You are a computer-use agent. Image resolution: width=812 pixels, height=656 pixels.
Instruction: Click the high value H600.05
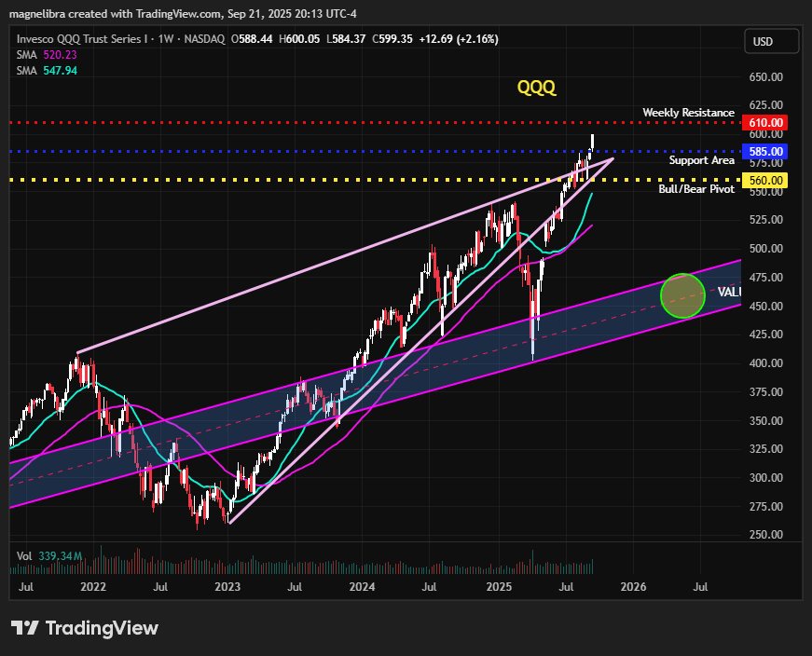coord(299,39)
